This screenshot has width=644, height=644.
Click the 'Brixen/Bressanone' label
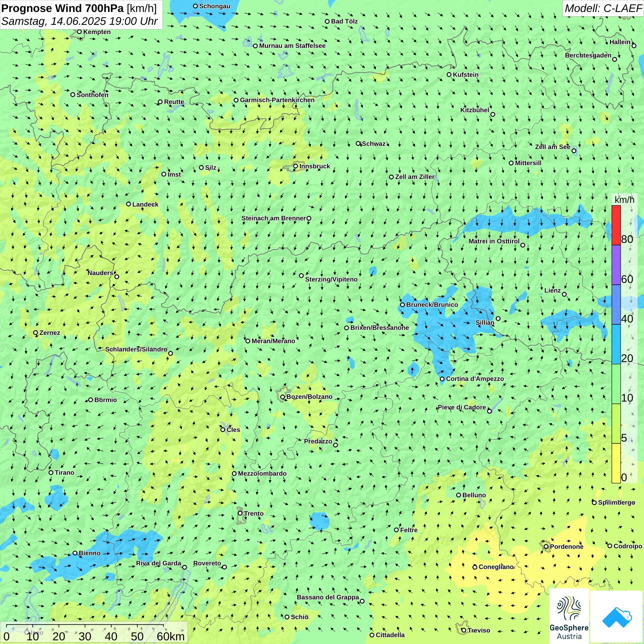click(x=379, y=328)
